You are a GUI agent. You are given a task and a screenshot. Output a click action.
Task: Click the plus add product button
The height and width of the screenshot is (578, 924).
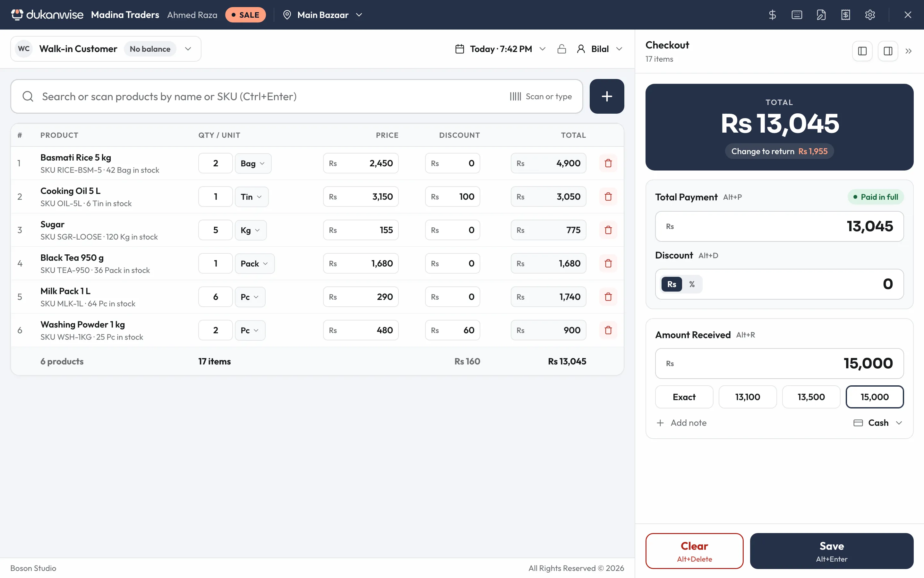pyautogui.click(x=607, y=96)
